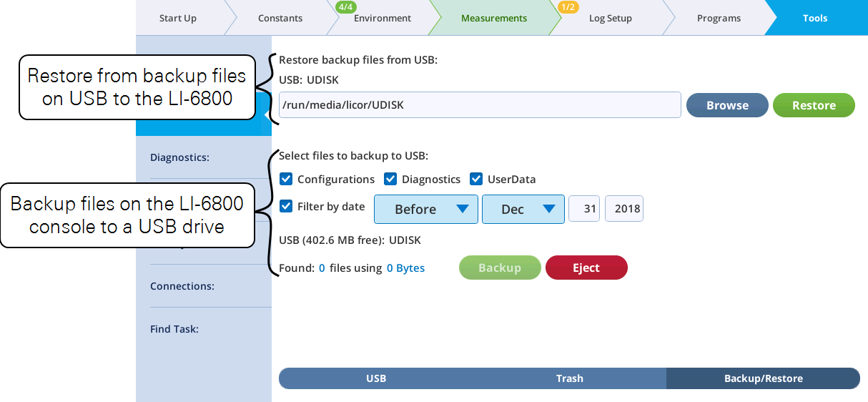Click the Browse button
Image resolution: width=868 pixels, height=402 pixels.
tap(727, 105)
